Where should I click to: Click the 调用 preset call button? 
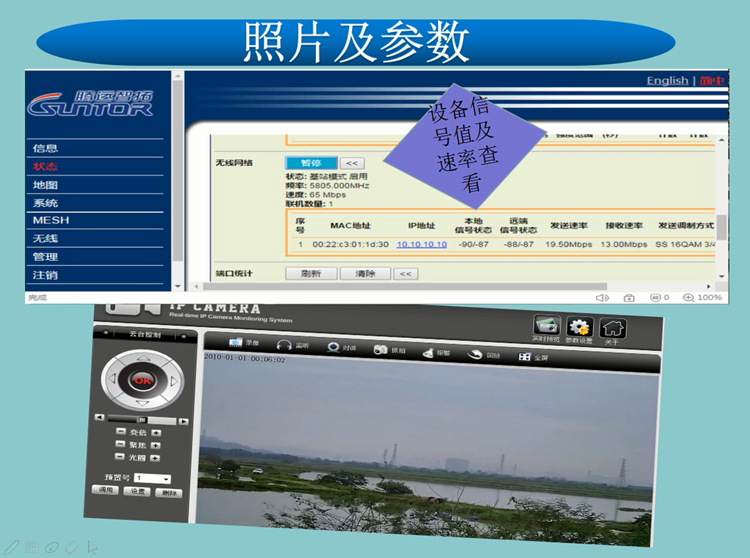(105, 490)
